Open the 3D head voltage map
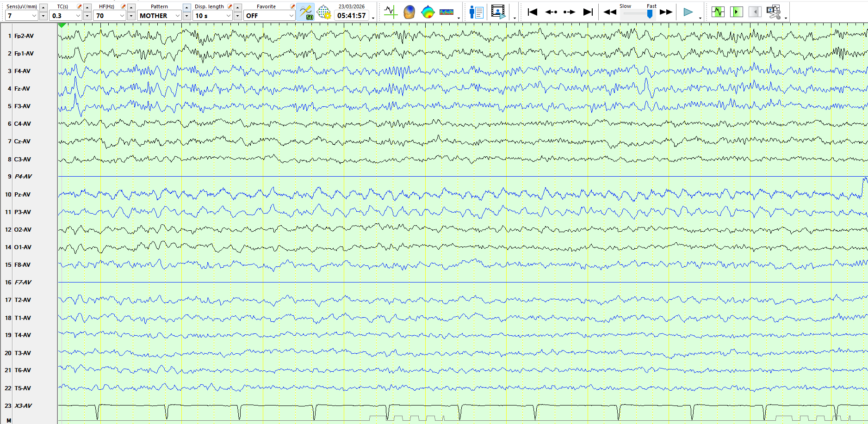The image size is (868, 424). pos(409,12)
